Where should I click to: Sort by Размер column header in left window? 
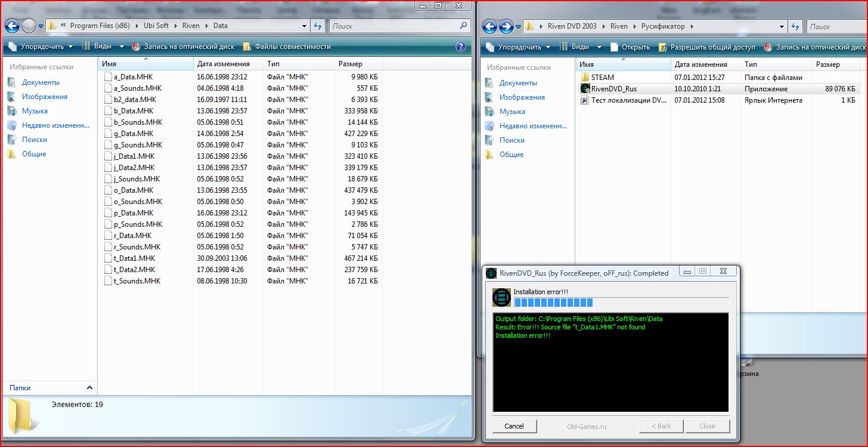click(x=351, y=64)
